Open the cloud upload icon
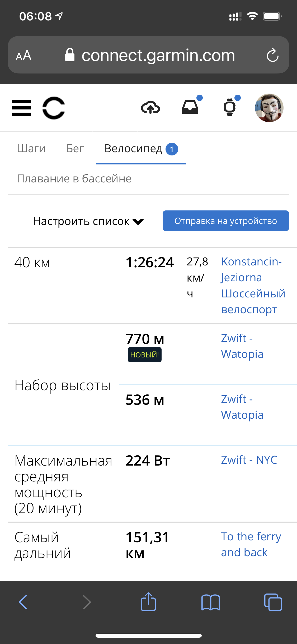The image size is (297, 644). coord(150,108)
